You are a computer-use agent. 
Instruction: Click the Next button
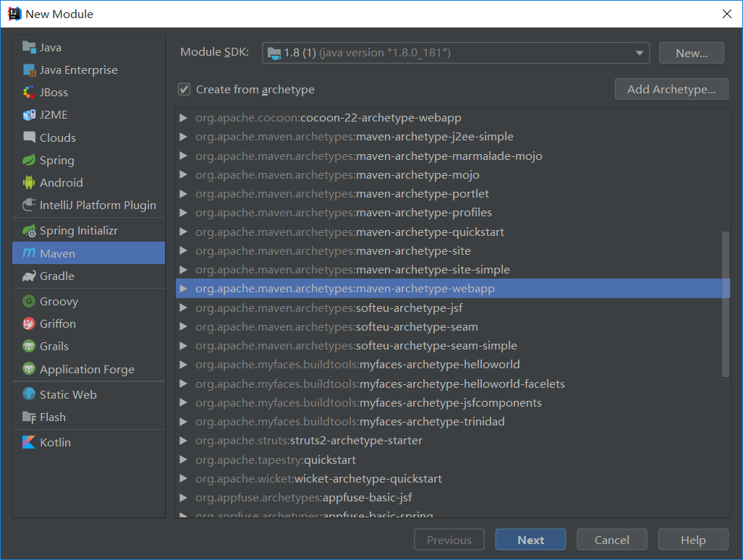[530, 540]
